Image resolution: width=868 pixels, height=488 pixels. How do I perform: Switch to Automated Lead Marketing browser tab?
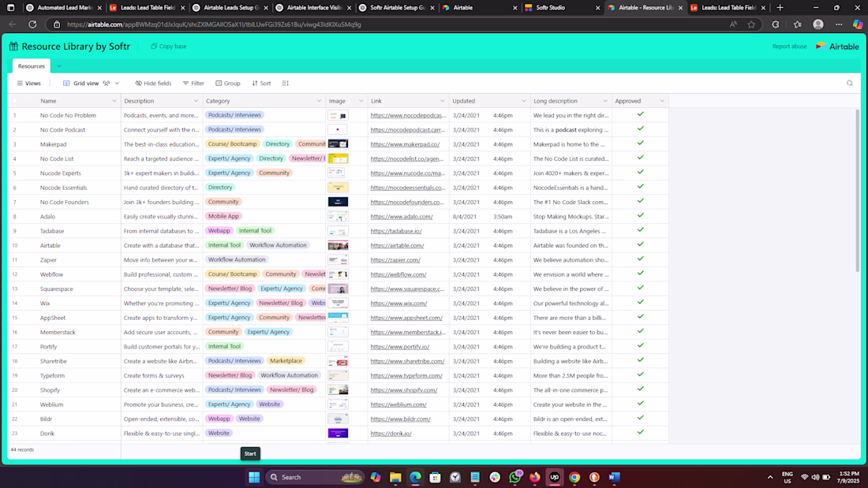point(64,8)
